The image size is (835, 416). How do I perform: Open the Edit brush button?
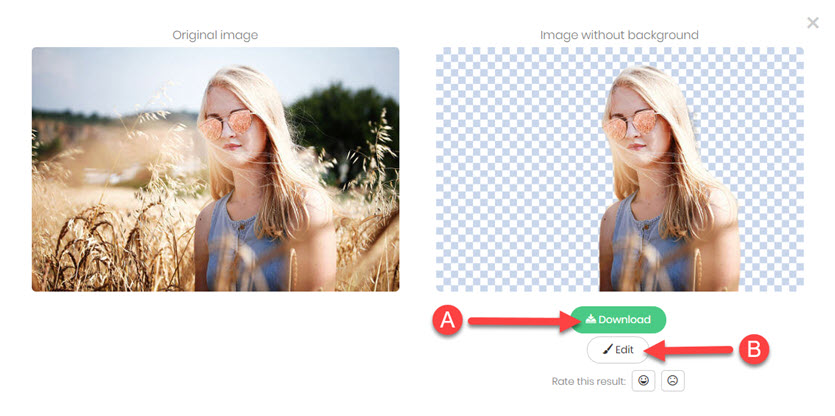[x=618, y=350]
